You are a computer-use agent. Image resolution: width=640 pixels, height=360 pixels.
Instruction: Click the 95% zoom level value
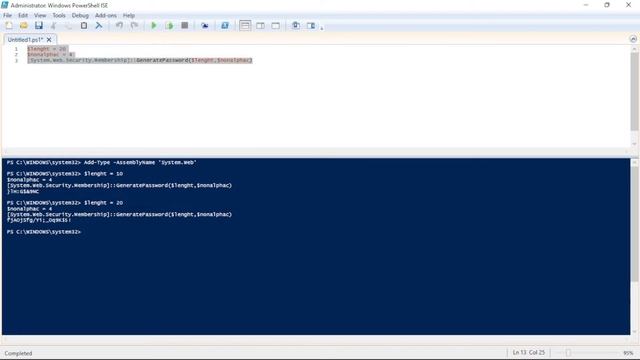click(628, 353)
